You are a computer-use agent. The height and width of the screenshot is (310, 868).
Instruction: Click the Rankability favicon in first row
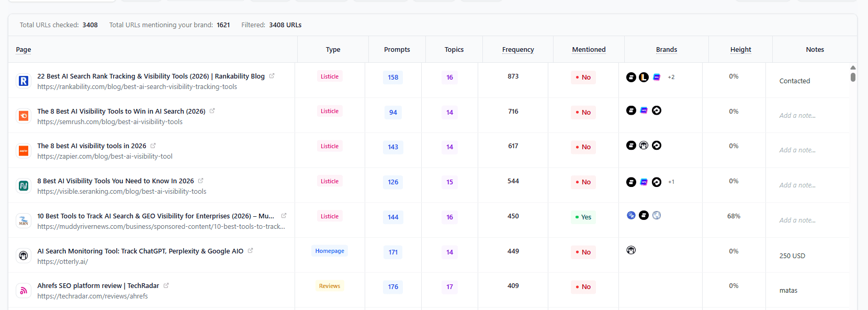(24, 81)
